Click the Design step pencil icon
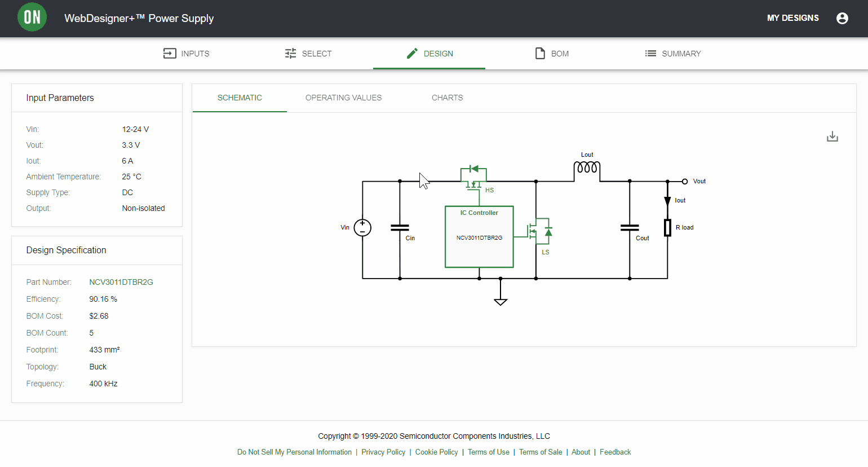 point(412,54)
